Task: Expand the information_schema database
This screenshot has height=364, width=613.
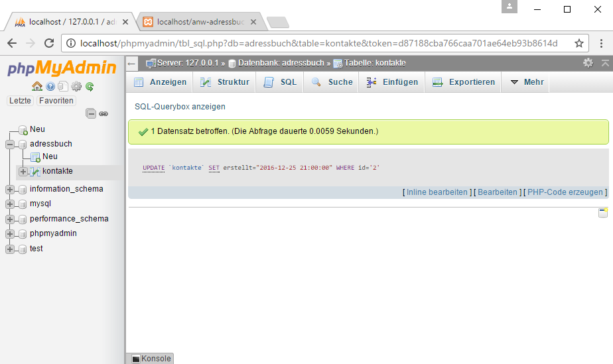Action: [x=10, y=189]
